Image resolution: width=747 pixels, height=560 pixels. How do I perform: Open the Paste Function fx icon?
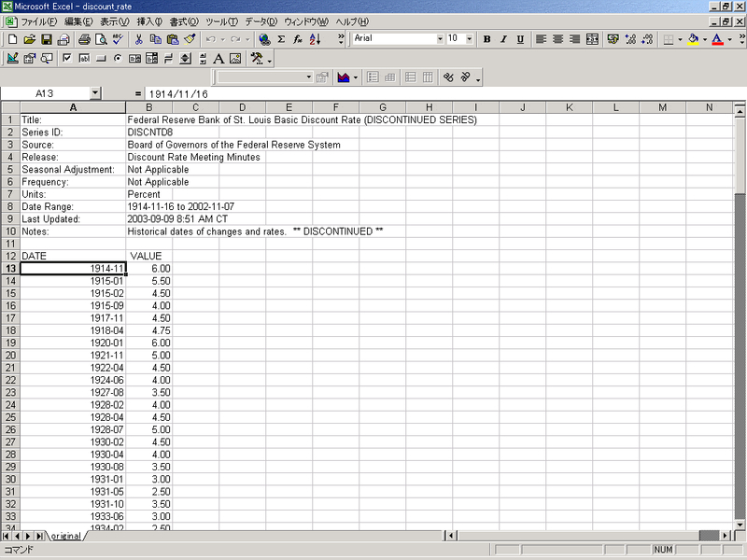[x=298, y=39]
